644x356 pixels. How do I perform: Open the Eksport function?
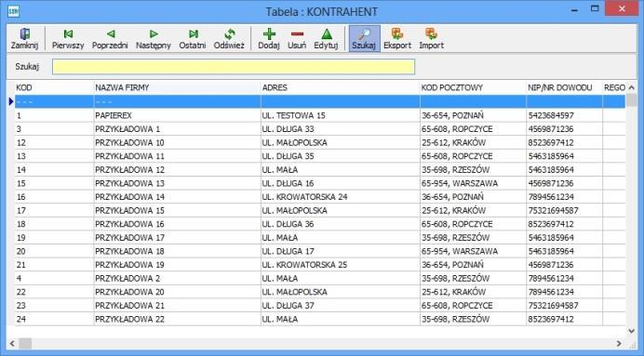(397, 39)
